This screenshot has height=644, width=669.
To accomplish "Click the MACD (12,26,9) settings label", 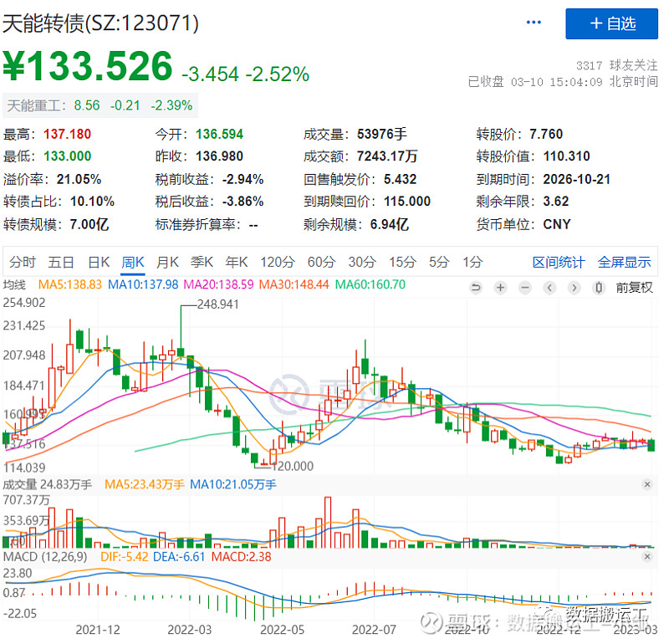I will (45, 556).
